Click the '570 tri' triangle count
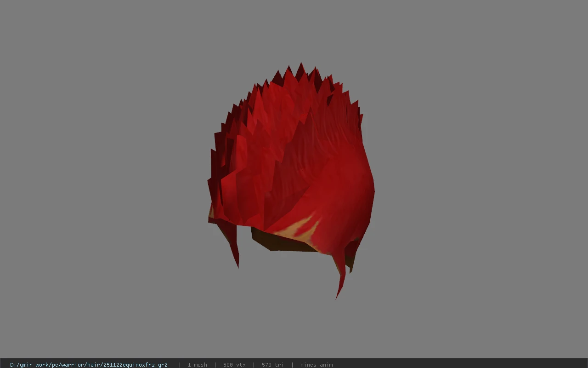Screen dimensions: 588x368 tap(273, 365)
